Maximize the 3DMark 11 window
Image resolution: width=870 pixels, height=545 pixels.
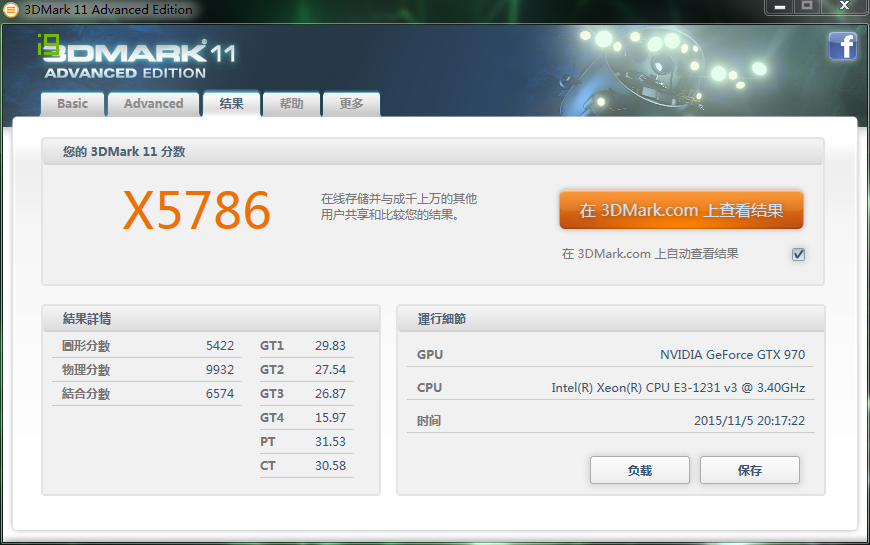(807, 7)
